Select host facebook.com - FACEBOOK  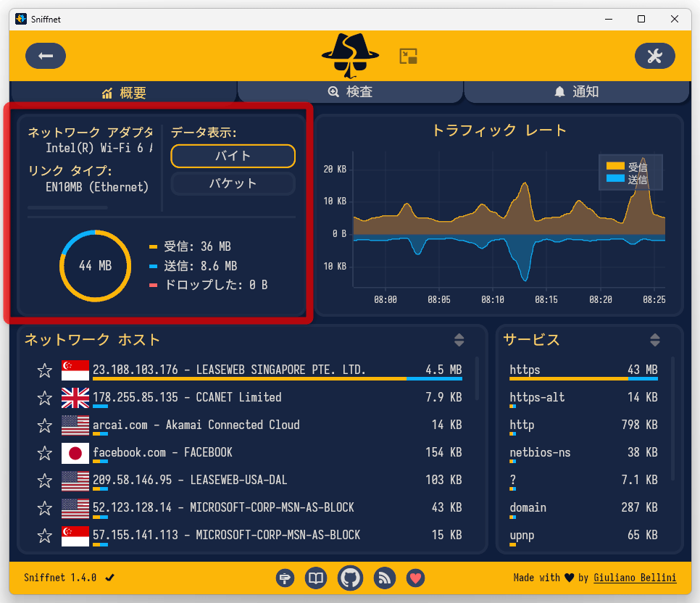[278, 453]
